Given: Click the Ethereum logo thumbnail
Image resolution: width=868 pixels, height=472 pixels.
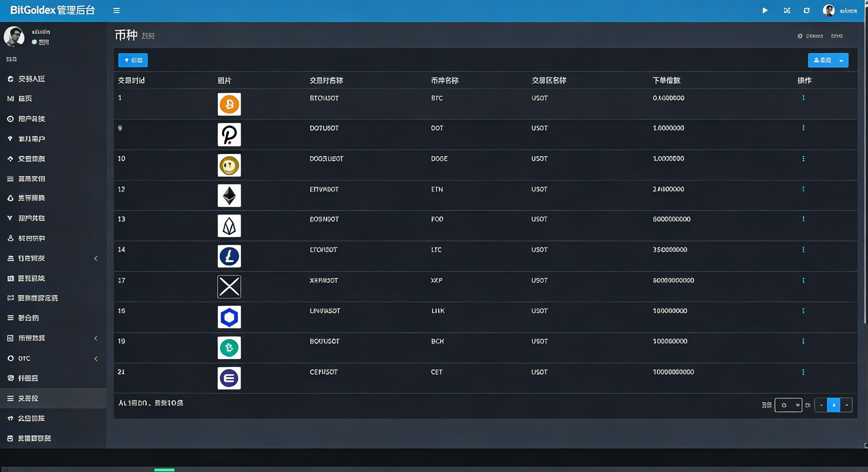Looking at the screenshot, I should tap(229, 196).
